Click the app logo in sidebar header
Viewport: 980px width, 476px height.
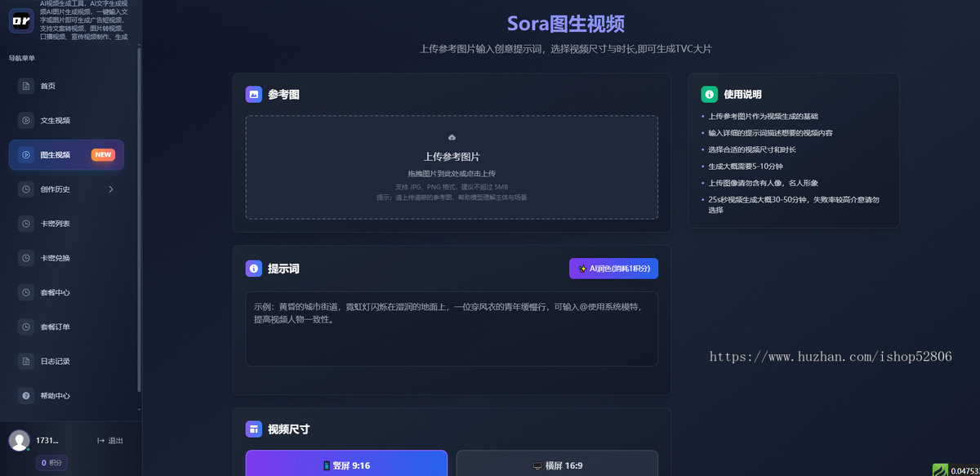21,20
